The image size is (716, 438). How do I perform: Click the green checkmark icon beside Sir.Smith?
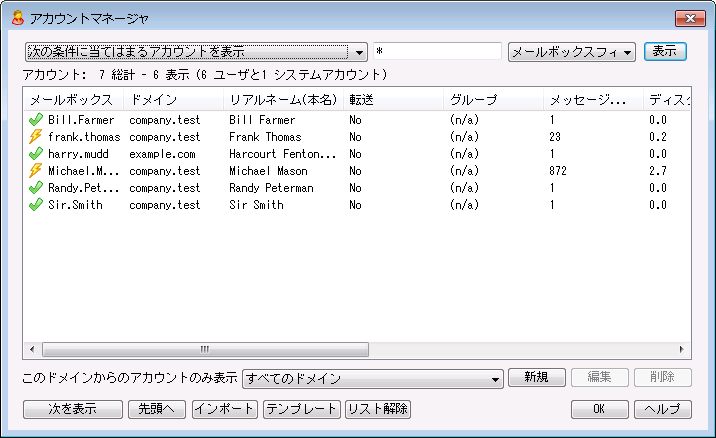(x=36, y=205)
